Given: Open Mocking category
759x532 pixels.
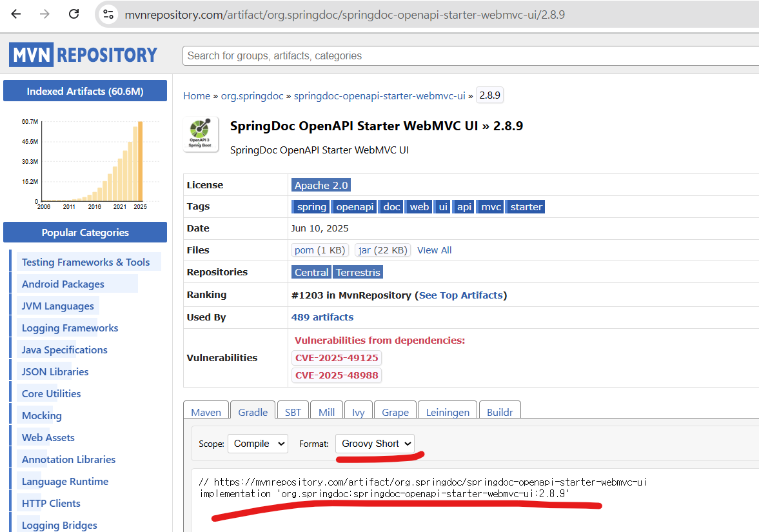Looking at the screenshot, I should click(42, 415).
